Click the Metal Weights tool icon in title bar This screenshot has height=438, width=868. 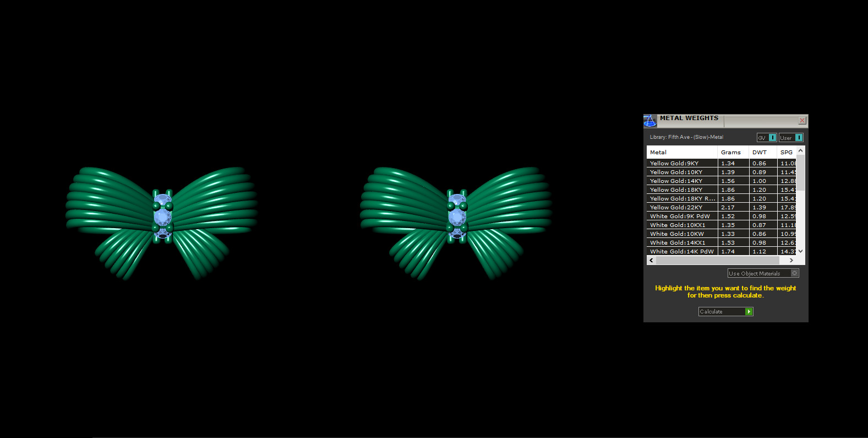pyautogui.click(x=650, y=121)
